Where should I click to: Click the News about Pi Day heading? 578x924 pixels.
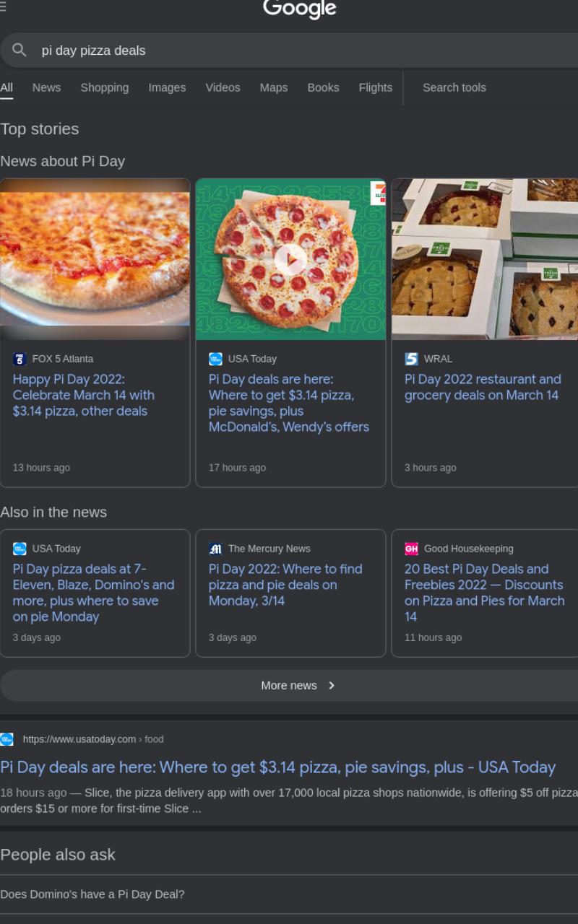tap(63, 161)
